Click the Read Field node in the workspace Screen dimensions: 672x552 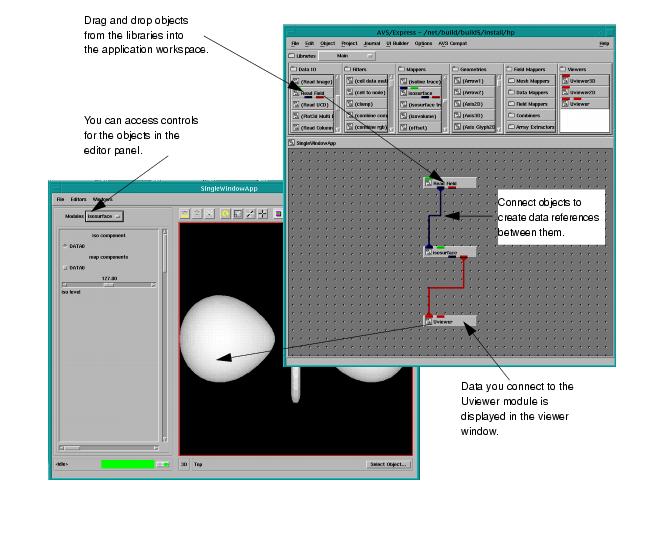[449, 184]
